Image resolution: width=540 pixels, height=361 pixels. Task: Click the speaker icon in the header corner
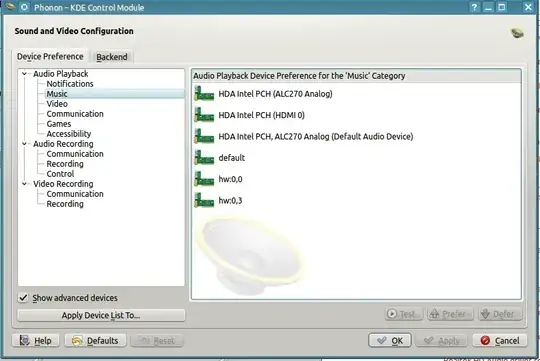point(517,33)
